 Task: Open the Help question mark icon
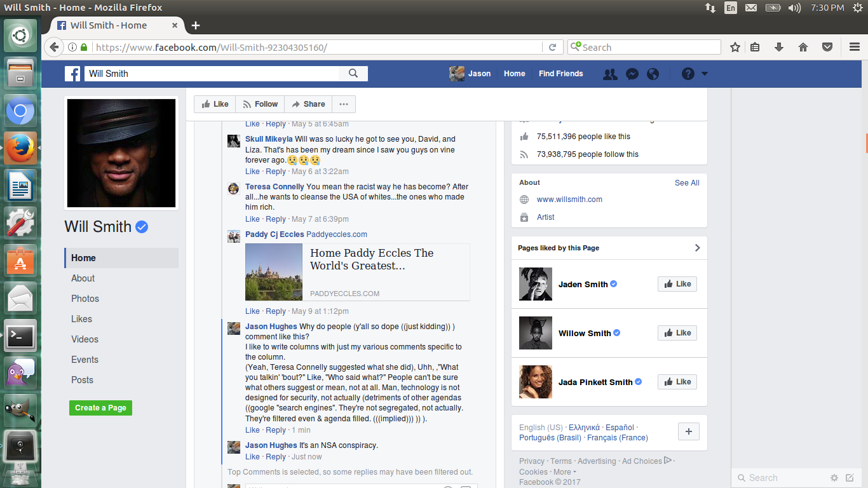click(x=688, y=74)
